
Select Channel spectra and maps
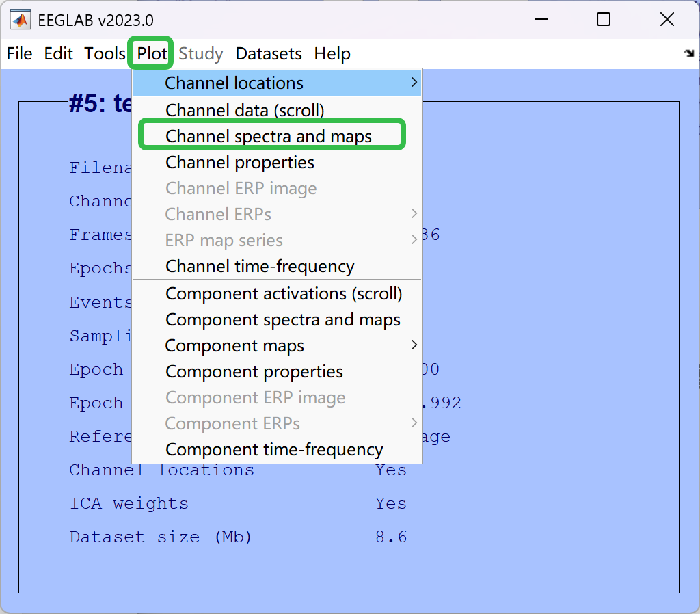click(x=277, y=136)
